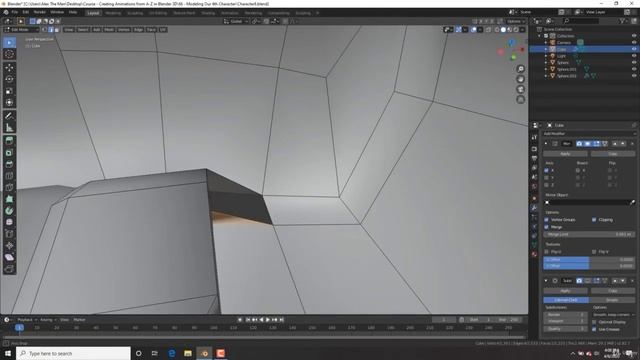Viewport: 640px width, 360px height.
Task: Choose Catmull-Clark subdivision type
Action: click(566, 300)
